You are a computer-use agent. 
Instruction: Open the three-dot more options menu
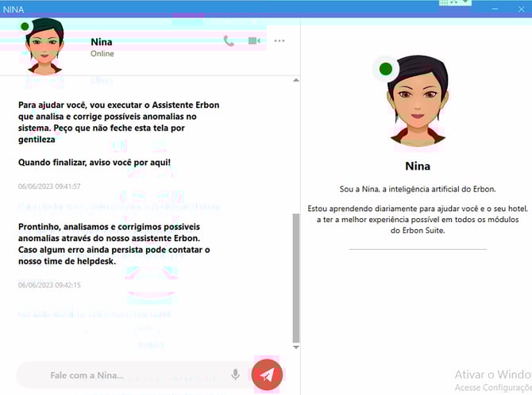(x=279, y=41)
